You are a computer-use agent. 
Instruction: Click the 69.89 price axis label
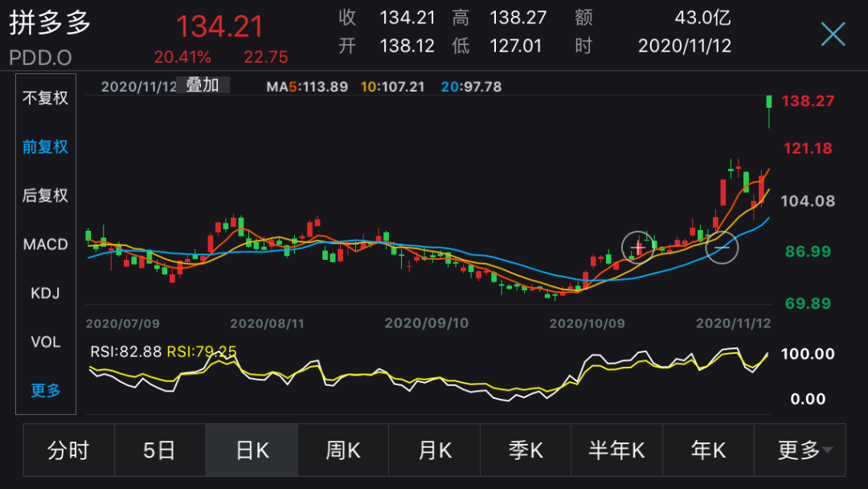tap(808, 303)
